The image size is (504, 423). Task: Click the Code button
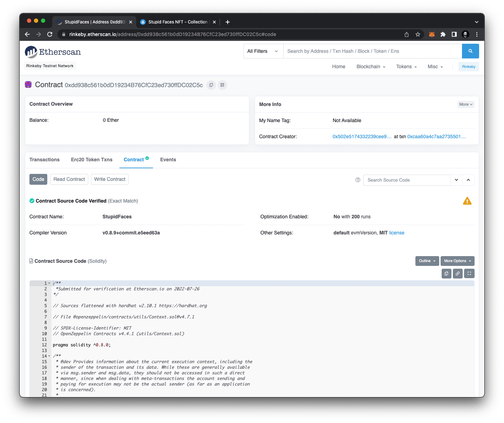click(39, 179)
